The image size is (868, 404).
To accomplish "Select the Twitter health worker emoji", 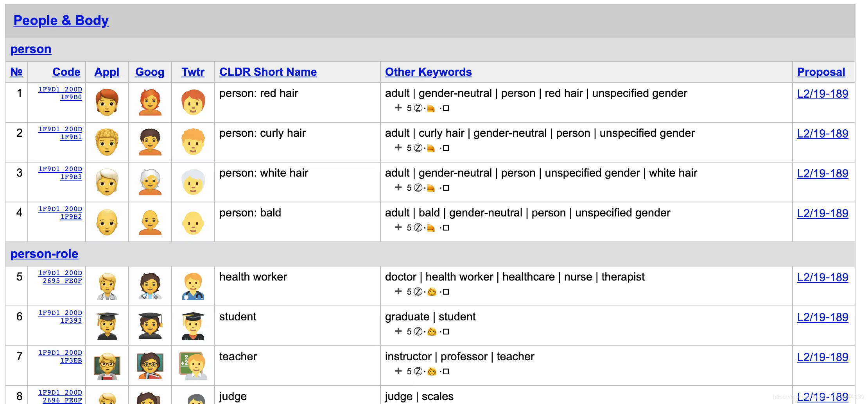I will tap(193, 286).
